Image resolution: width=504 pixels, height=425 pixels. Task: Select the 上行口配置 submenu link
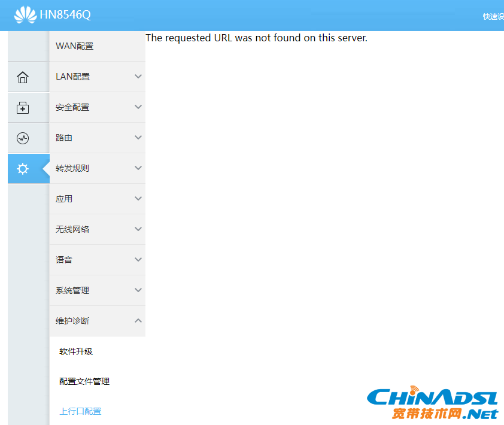point(80,411)
